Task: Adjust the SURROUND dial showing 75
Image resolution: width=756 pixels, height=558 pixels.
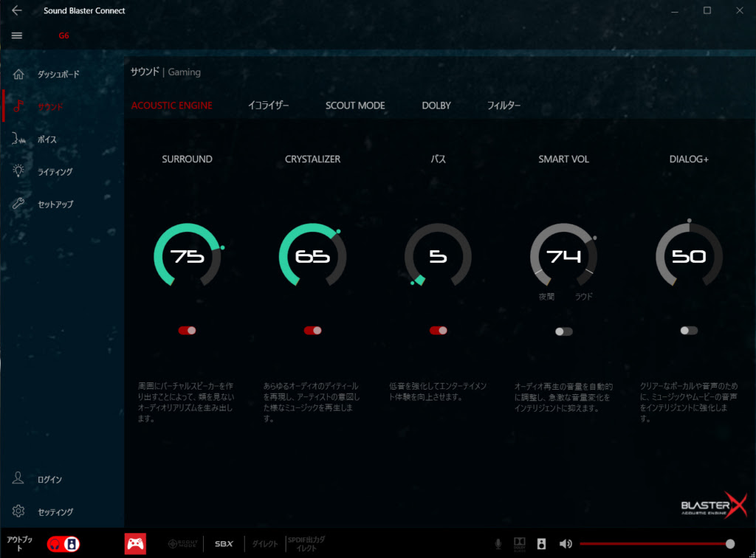Action: (187, 256)
